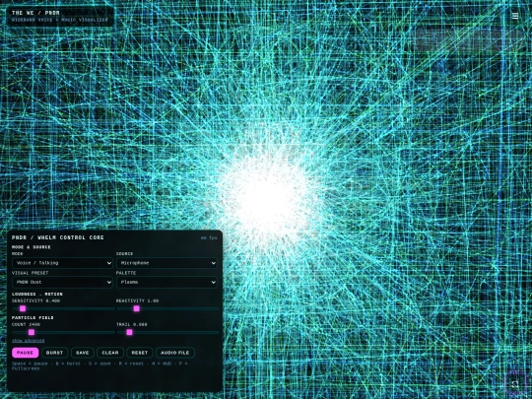The width and height of the screenshot is (532, 399).
Task: Click the AUDIO FILE button
Action: tap(175, 353)
